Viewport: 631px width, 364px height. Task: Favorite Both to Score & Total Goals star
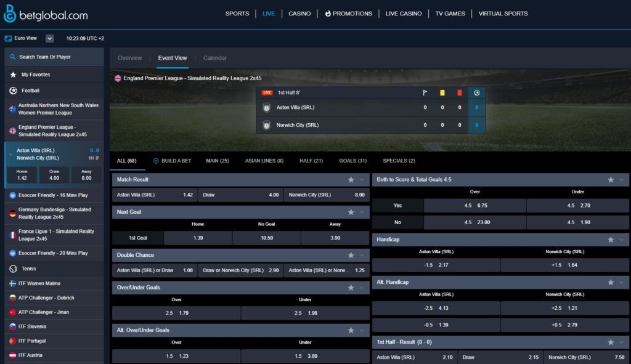611,180
